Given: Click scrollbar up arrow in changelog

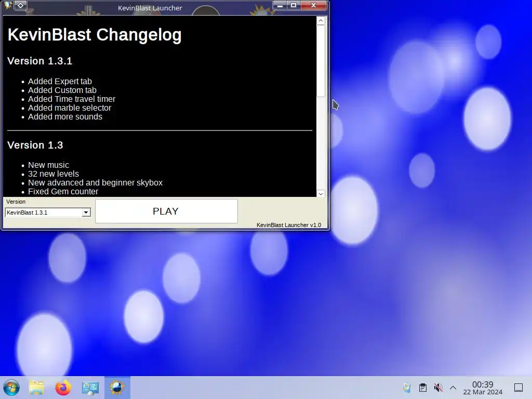Looking at the screenshot, I should point(321,21).
